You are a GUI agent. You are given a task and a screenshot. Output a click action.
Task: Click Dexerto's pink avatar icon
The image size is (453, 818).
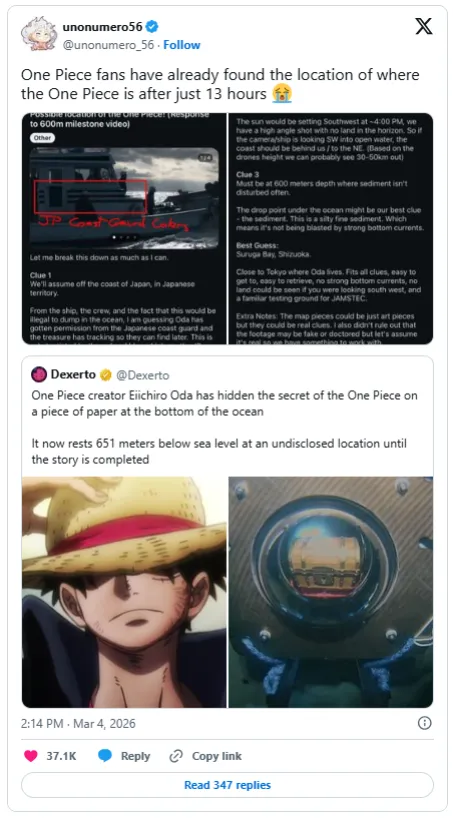[39, 374]
